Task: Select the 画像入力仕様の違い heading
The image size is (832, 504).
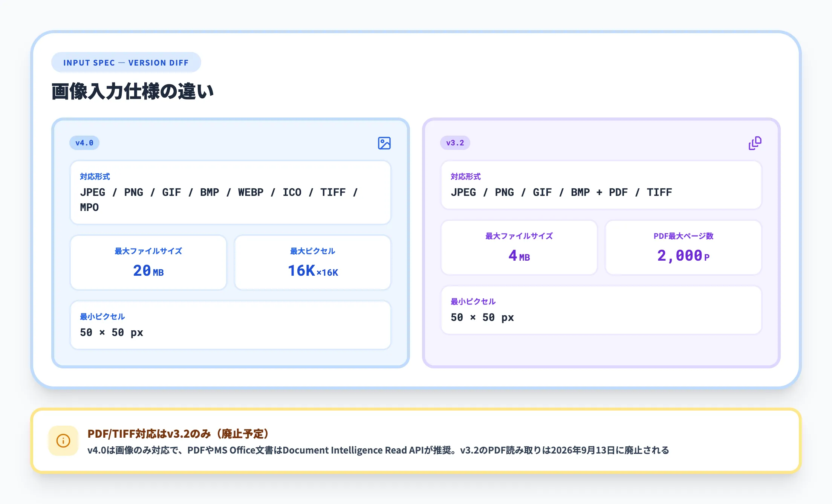Action: (132, 90)
